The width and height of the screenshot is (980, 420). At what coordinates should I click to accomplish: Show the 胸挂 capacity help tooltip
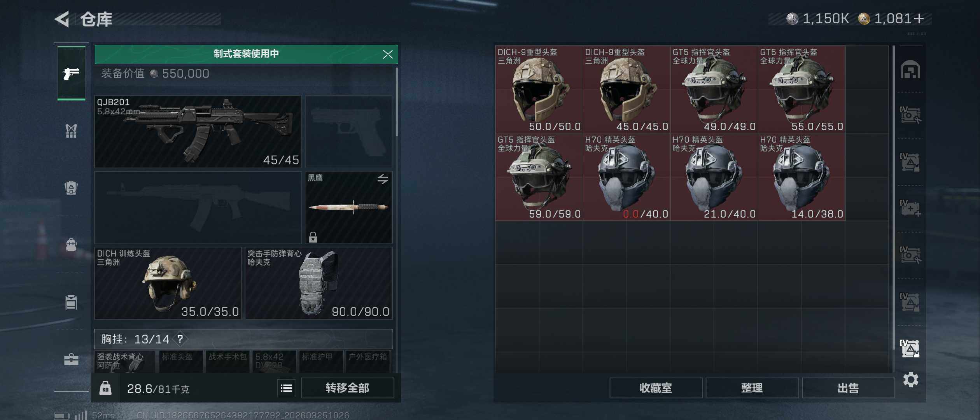(x=180, y=339)
